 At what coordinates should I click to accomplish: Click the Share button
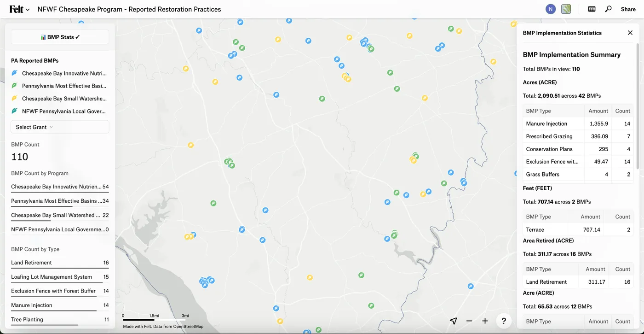click(x=628, y=9)
